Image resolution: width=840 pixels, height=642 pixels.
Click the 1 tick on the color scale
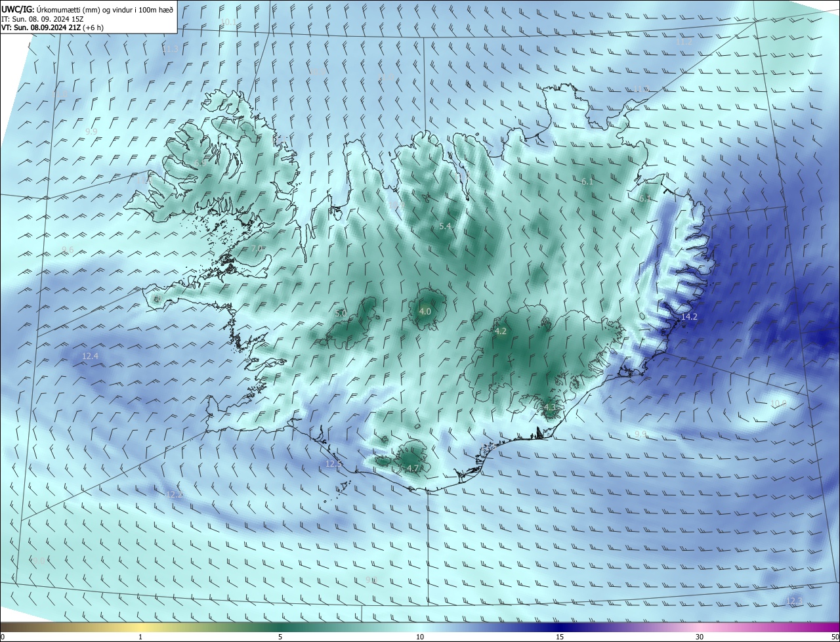pos(140,637)
